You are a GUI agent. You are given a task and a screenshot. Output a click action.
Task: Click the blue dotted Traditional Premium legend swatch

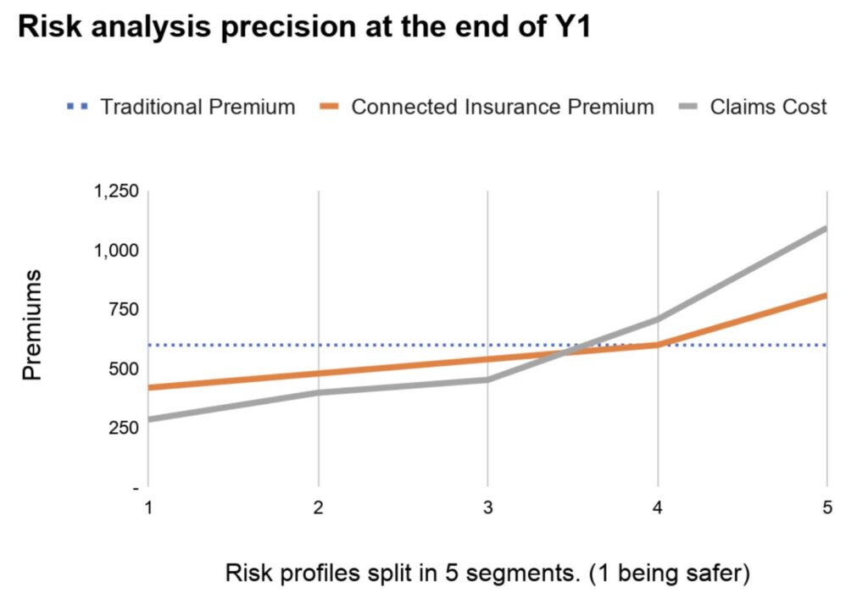click(x=79, y=108)
